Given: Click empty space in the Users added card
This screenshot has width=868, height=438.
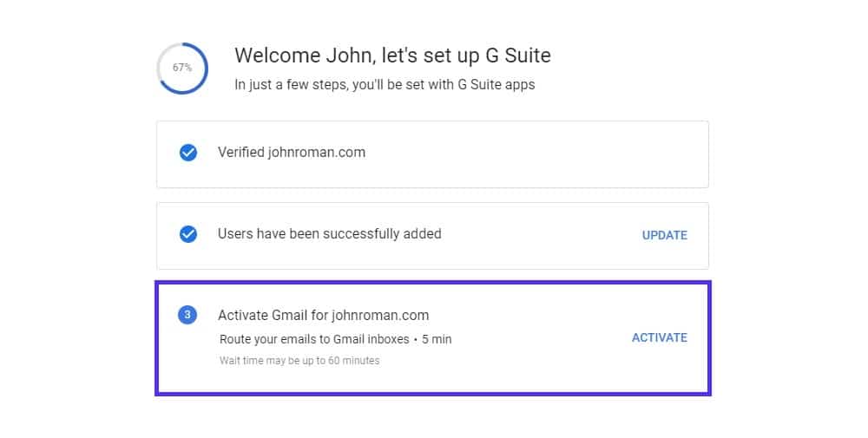Looking at the screenshot, I should [538, 235].
